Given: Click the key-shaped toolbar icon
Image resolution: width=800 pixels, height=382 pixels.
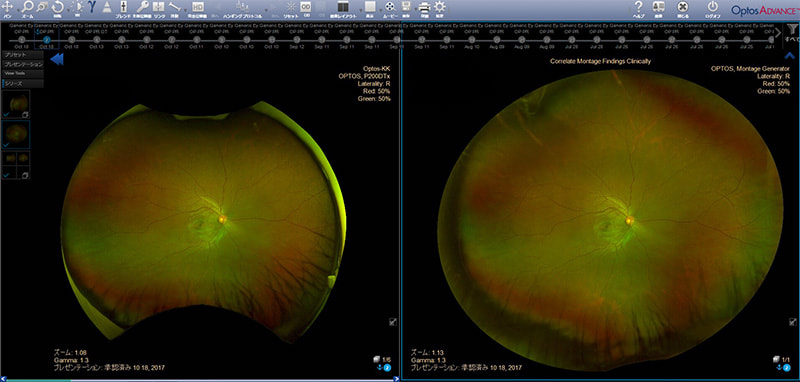Looking at the screenshot, I should [x=143, y=7].
